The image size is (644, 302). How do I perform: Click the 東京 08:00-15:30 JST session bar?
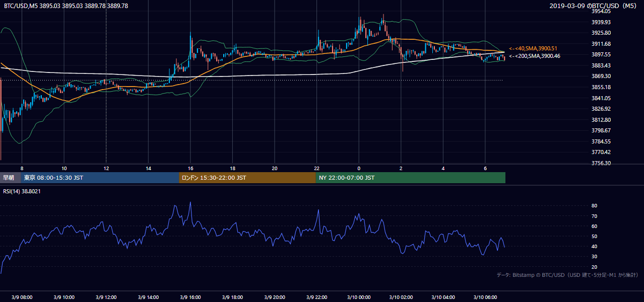click(x=100, y=178)
